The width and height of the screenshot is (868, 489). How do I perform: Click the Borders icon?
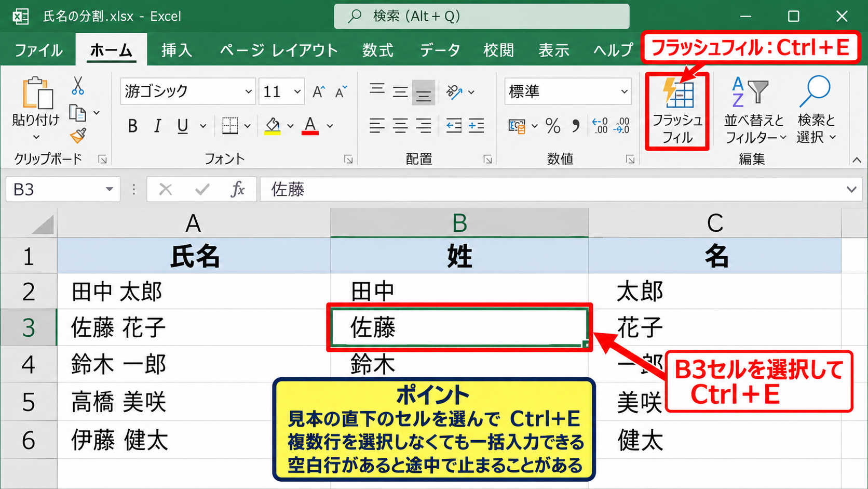(x=229, y=126)
